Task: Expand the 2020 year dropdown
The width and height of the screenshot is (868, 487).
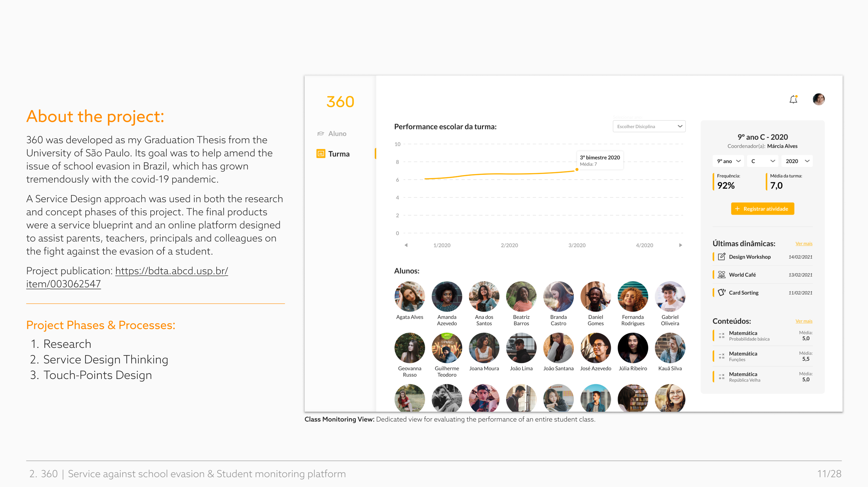Action: pos(797,161)
